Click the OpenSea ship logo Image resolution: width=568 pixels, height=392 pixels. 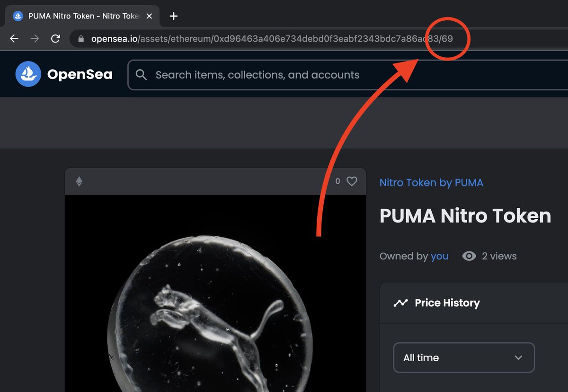tap(28, 74)
